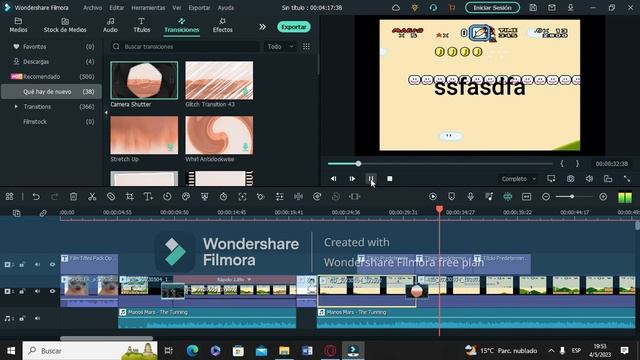Image resolution: width=640 pixels, height=360 pixels.
Task: Hide the titles track with eye icon
Action: (52, 264)
